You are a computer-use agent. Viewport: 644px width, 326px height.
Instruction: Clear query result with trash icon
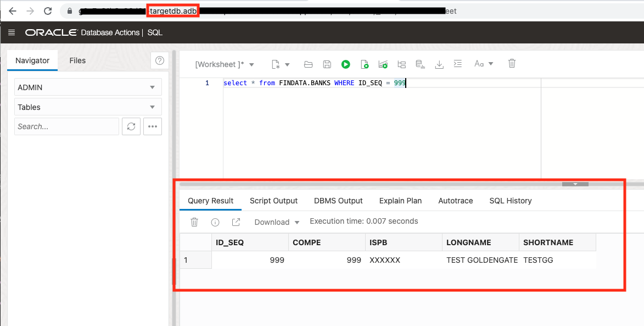point(194,222)
